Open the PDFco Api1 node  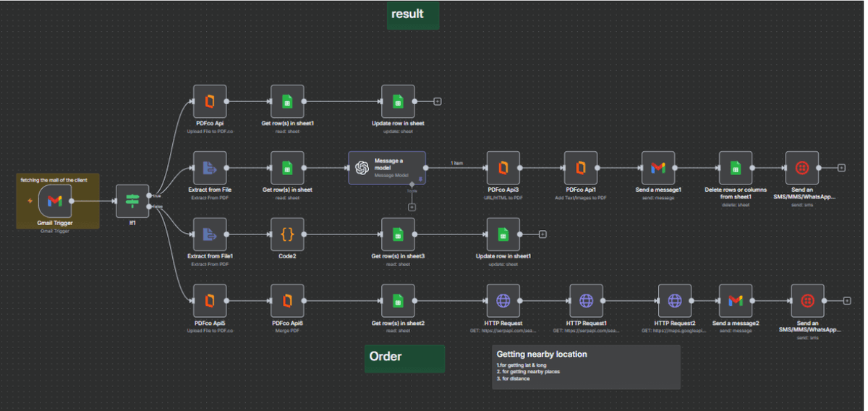580,168
